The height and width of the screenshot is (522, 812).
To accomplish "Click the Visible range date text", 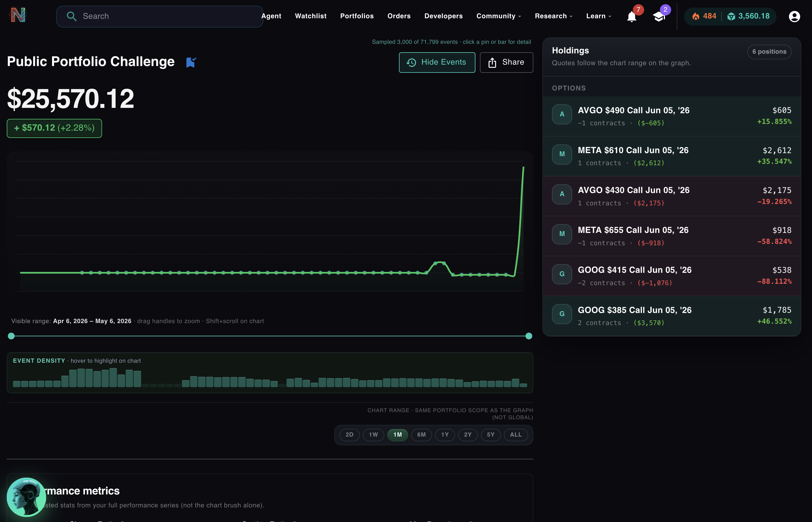I will [92, 321].
